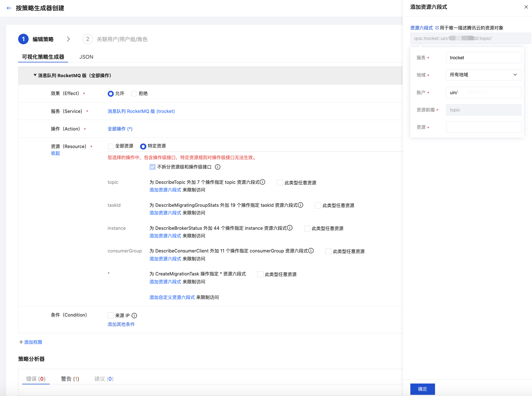Open the 警告 (1) analyzer tab
This screenshot has width=532, height=396.
pos(70,379)
